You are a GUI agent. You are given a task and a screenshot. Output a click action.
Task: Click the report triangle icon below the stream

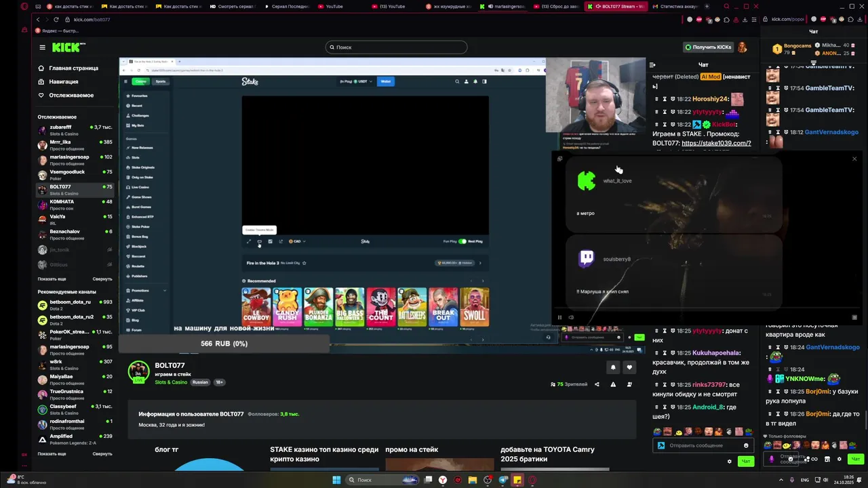point(613,384)
